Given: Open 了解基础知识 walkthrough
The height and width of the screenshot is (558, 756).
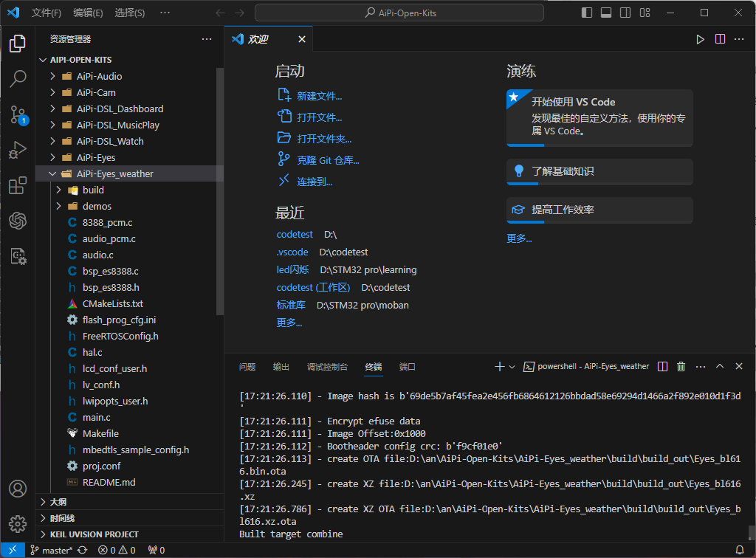Looking at the screenshot, I should [x=599, y=171].
